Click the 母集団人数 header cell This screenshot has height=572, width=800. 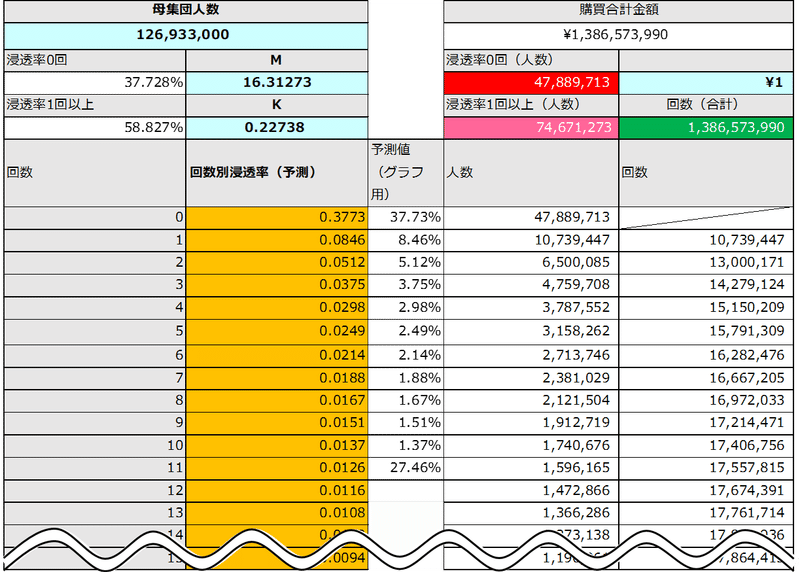tap(186, 11)
